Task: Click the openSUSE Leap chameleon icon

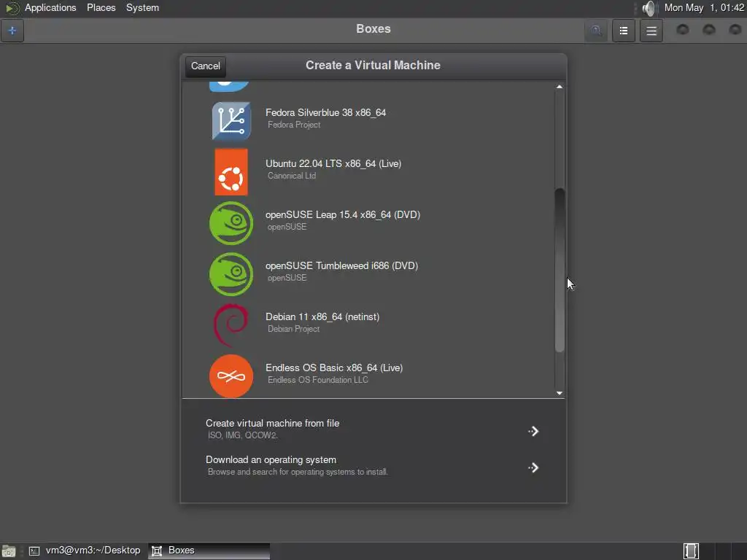Action: (231, 223)
